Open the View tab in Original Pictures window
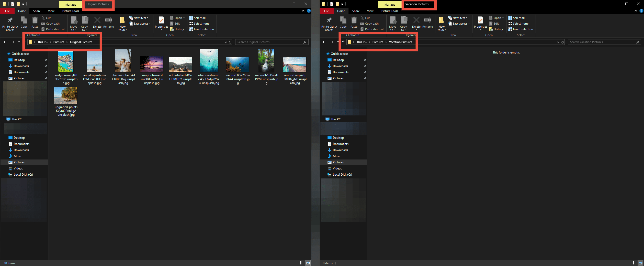 [51, 11]
